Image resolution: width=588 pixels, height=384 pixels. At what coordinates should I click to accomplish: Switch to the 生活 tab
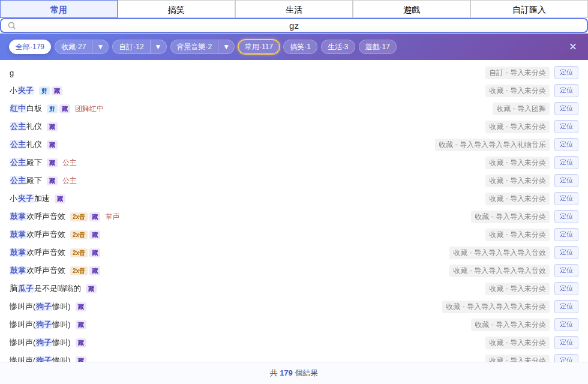coord(294,10)
